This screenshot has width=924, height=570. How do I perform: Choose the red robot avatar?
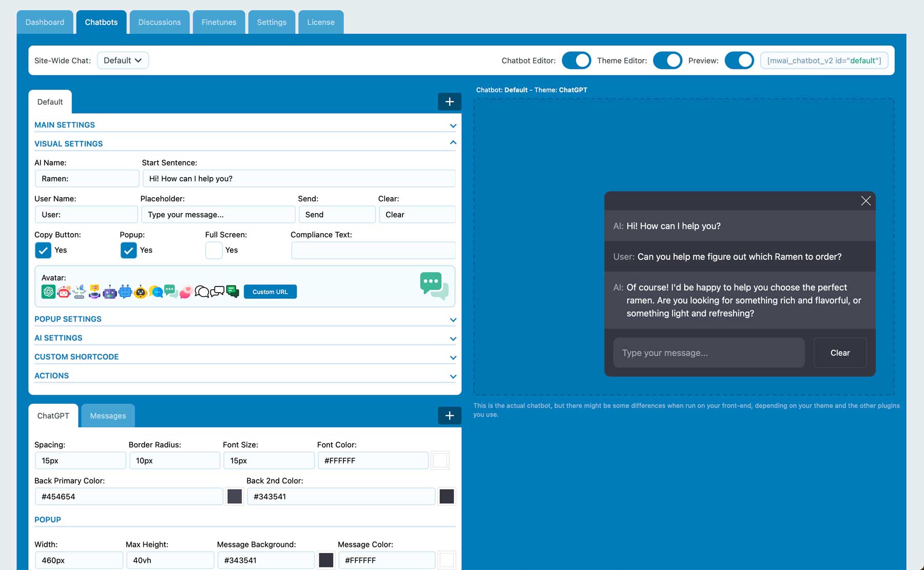click(x=63, y=292)
